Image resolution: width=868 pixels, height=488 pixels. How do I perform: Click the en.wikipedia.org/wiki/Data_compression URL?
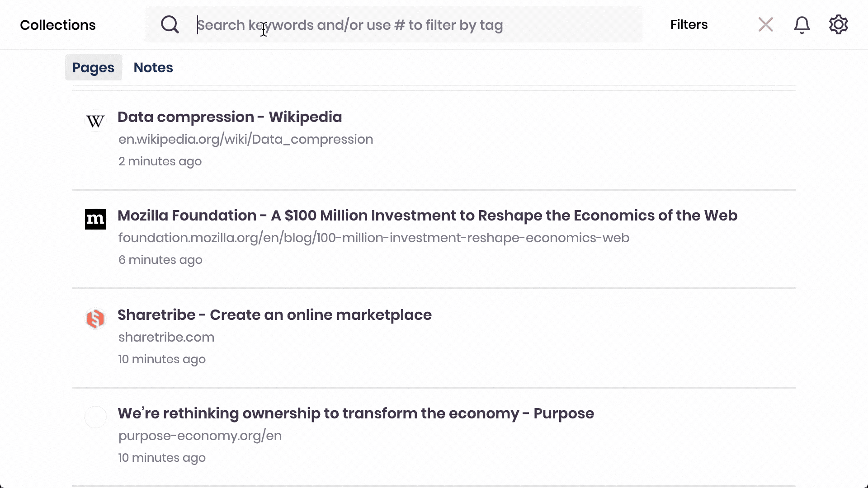(x=245, y=139)
